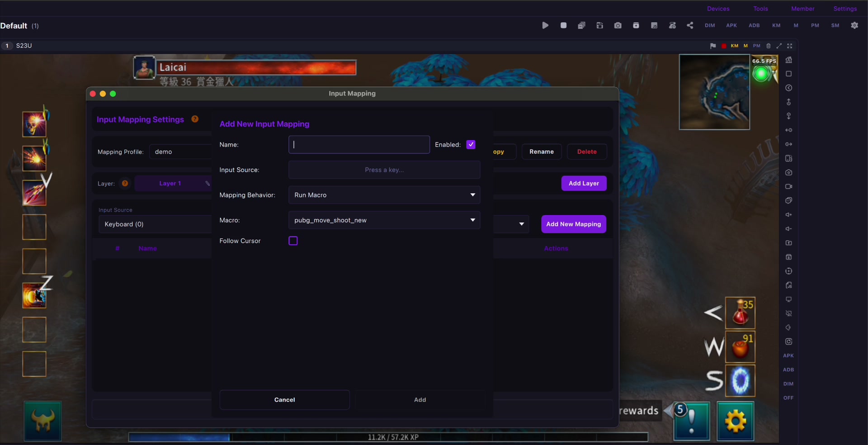Open the Mapping Profile demo dropdown
The width and height of the screenshot is (868, 445).
180,151
